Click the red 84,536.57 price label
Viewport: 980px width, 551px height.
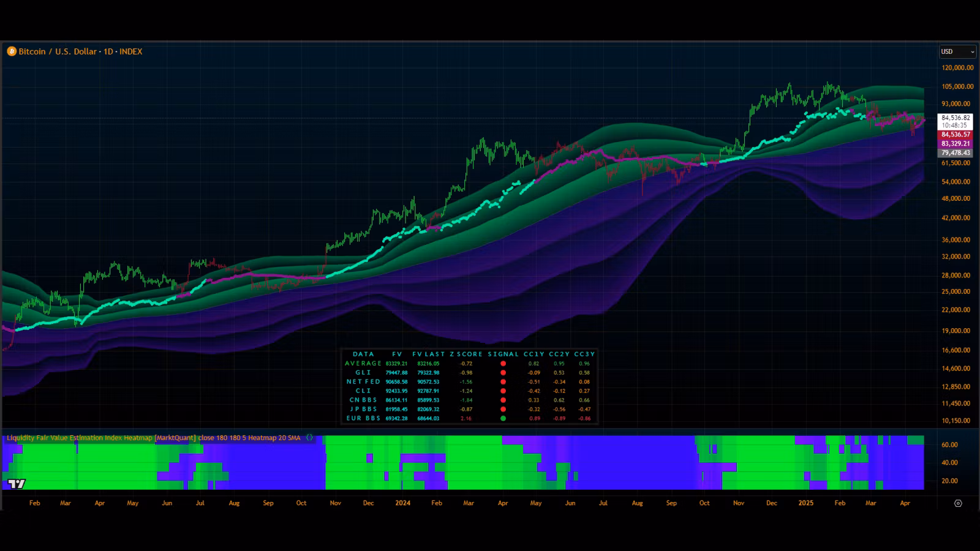tap(956, 135)
